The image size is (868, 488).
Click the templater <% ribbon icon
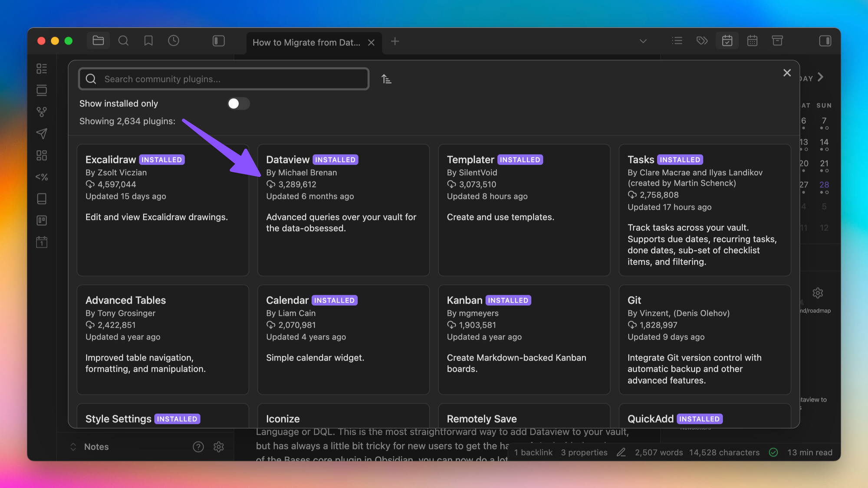[42, 177]
